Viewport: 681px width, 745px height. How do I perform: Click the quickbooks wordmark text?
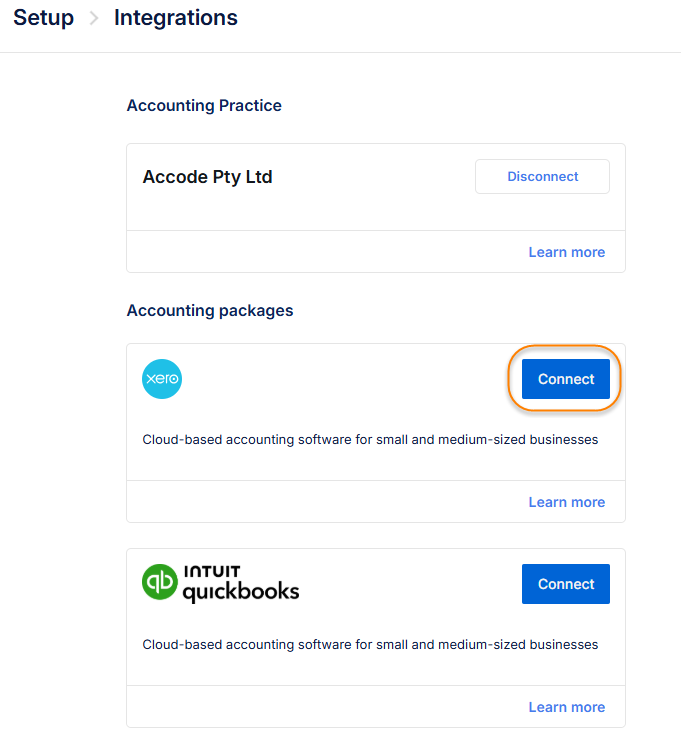click(x=241, y=592)
